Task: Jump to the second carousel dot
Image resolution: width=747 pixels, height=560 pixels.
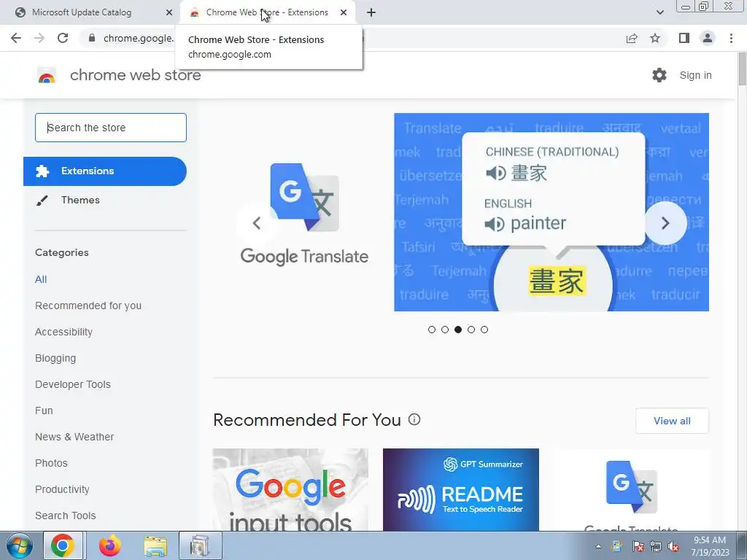Action: point(445,330)
